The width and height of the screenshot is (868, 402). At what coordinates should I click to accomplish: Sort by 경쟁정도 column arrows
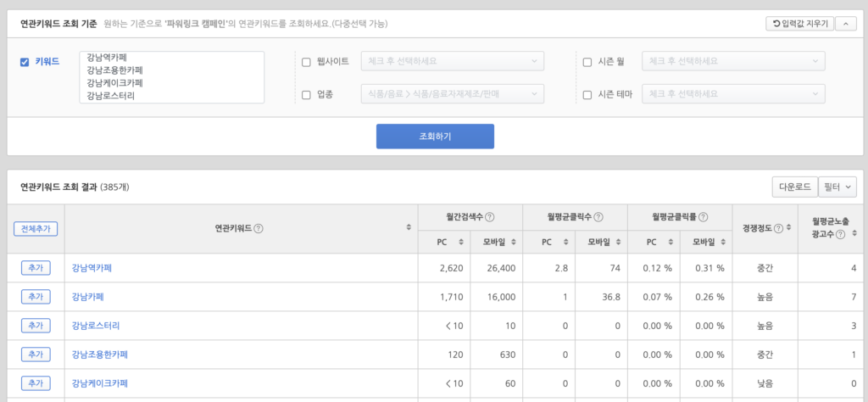(787, 228)
